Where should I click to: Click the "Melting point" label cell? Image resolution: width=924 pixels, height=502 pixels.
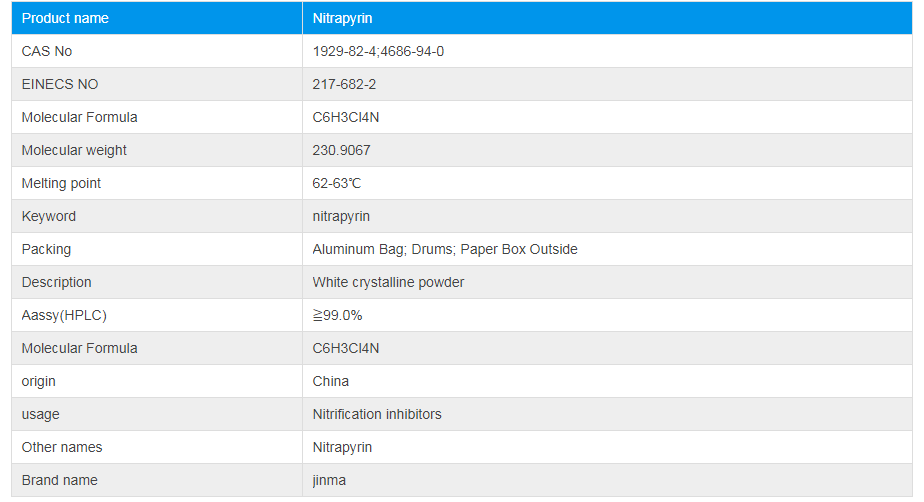pos(61,183)
